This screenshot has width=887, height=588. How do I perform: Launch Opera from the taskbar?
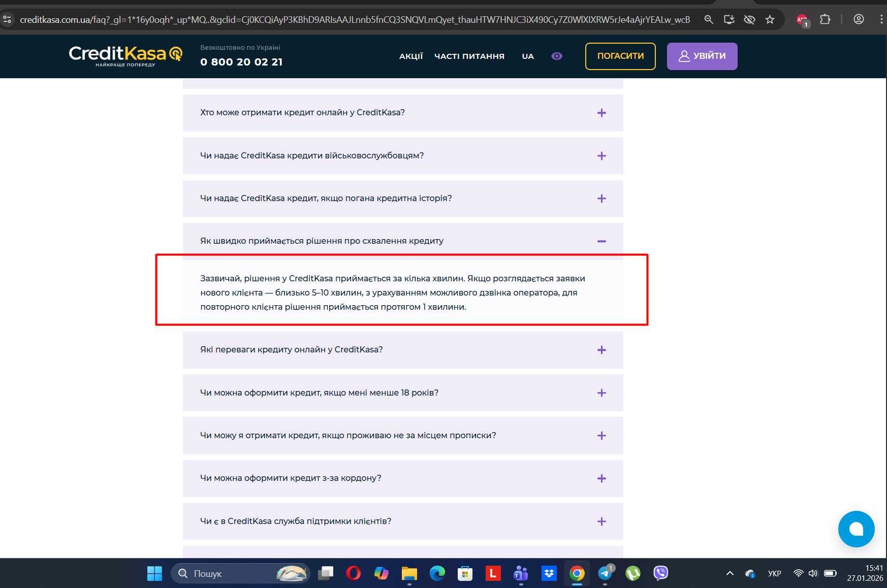(354, 574)
